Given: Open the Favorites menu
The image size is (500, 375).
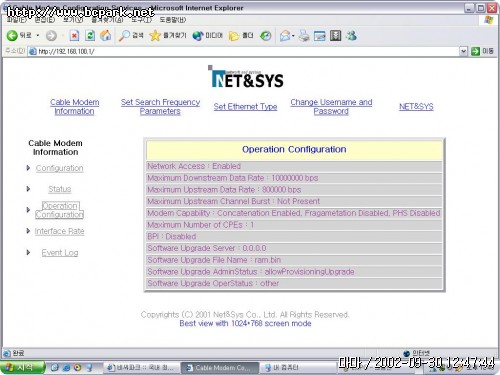Looking at the screenshot, I should [x=107, y=20].
